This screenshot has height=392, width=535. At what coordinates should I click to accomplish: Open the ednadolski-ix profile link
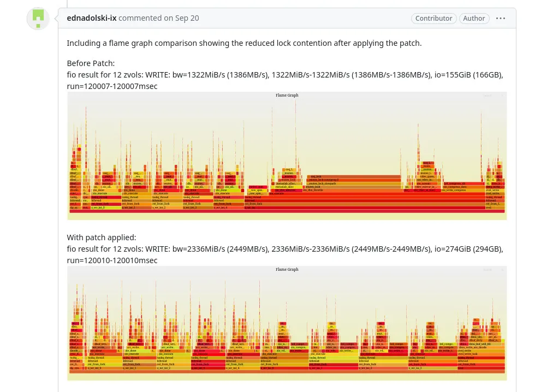point(92,18)
